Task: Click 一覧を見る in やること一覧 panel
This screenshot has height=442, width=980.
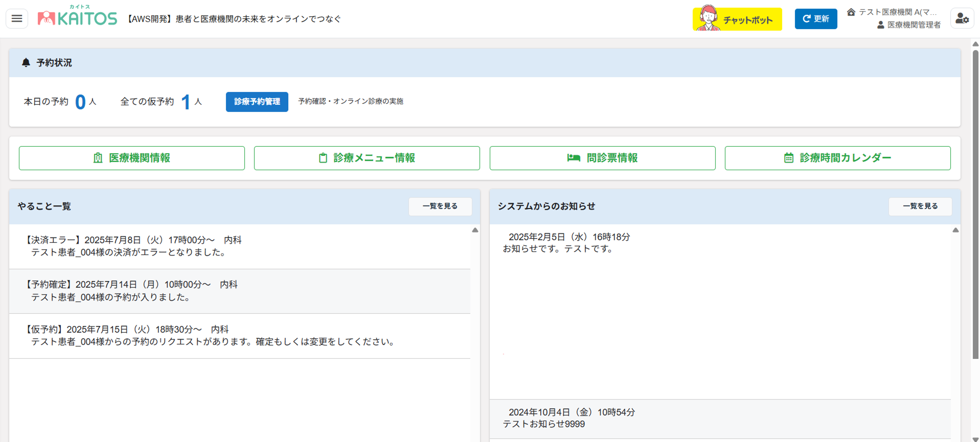Action: click(440, 206)
